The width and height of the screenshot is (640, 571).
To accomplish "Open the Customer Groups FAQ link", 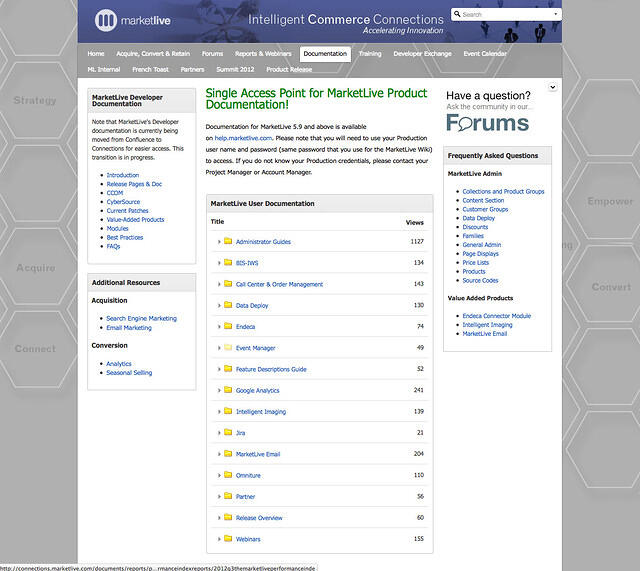I will pyautogui.click(x=485, y=209).
